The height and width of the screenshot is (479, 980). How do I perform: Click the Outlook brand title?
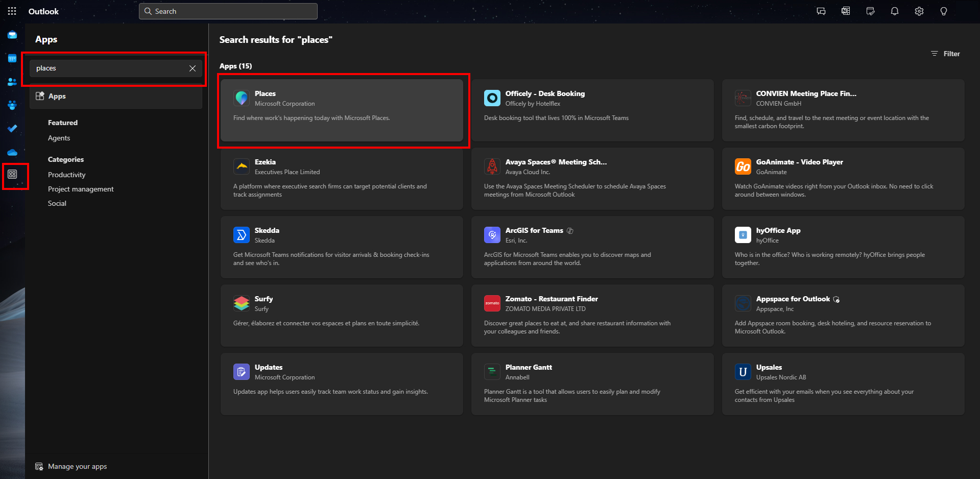click(43, 11)
